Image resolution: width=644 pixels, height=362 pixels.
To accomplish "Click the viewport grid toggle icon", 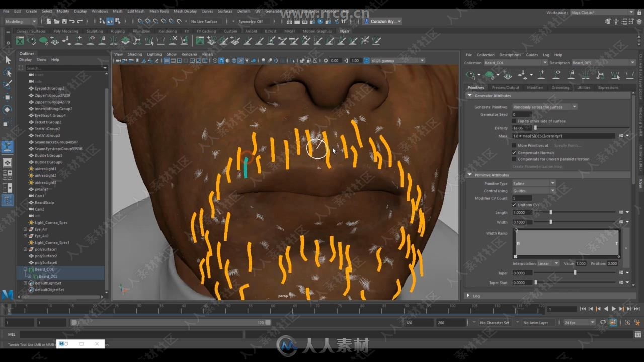I will (167, 61).
